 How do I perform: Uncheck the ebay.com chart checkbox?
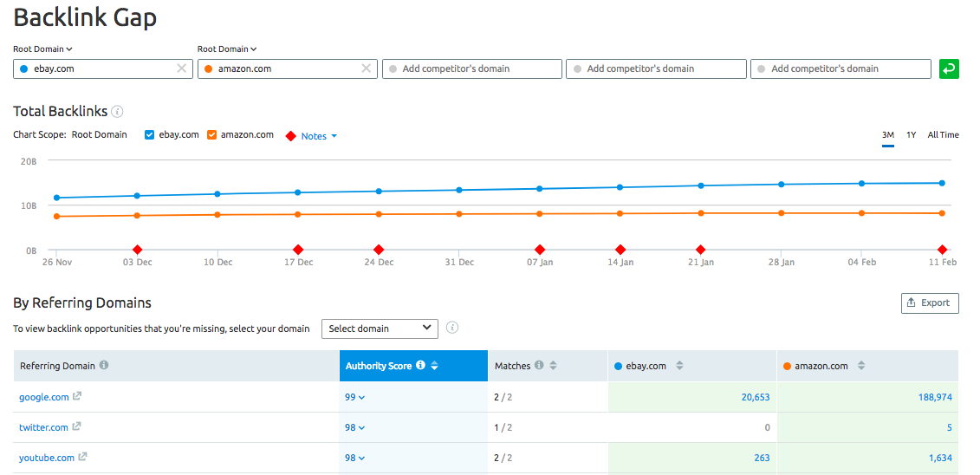tap(149, 134)
